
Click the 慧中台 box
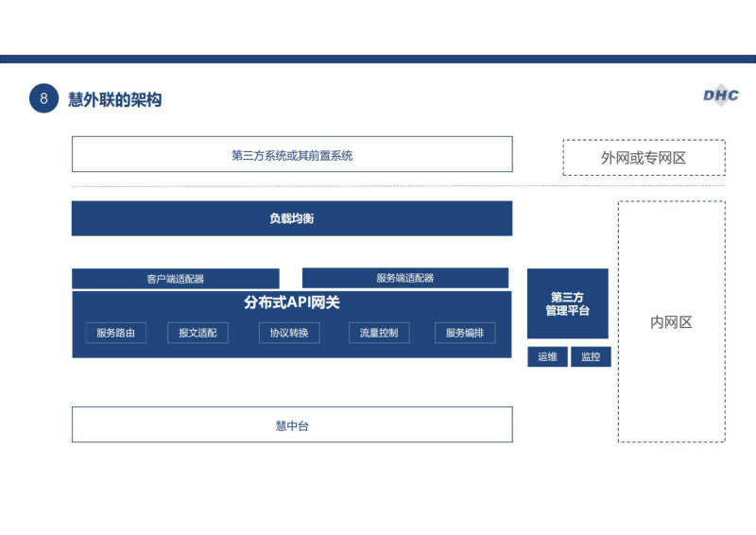(x=292, y=424)
